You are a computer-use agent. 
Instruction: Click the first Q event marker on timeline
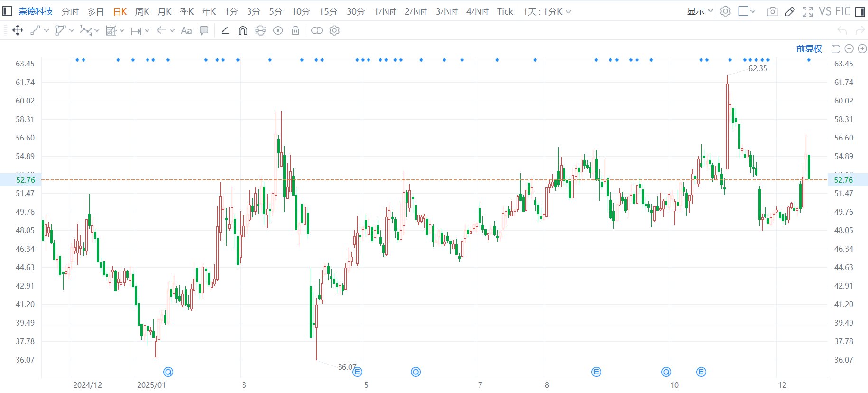(x=168, y=372)
